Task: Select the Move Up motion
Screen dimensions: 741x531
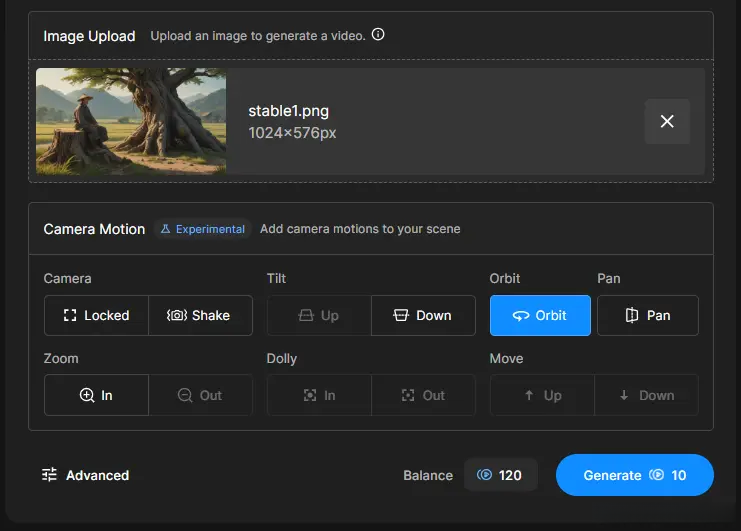Action: (542, 395)
